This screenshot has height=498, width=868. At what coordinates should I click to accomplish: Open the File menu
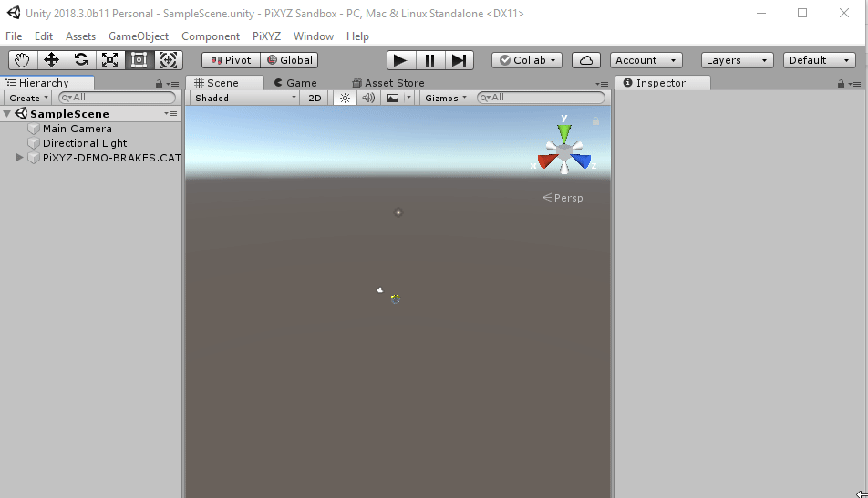point(14,36)
